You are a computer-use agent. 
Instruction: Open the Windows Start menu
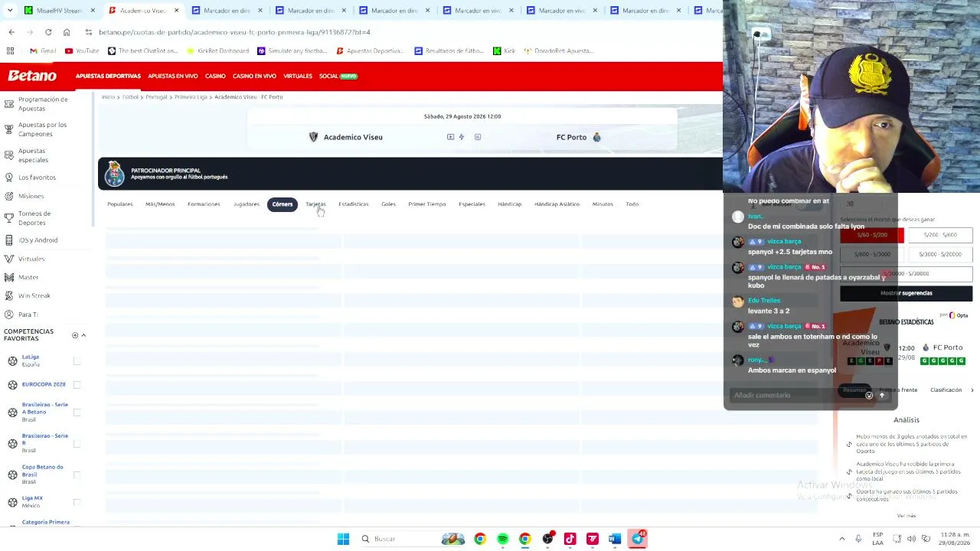(x=343, y=539)
